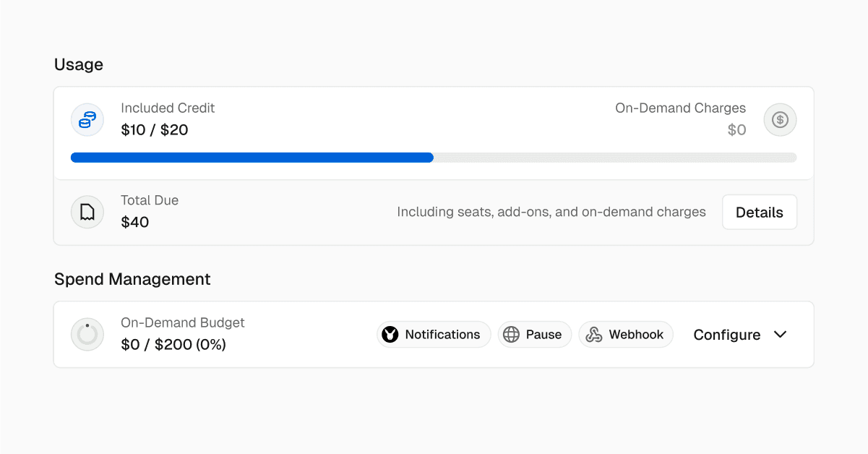The height and width of the screenshot is (454, 868).
Task: Select the Usage section heading
Action: tap(79, 64)
